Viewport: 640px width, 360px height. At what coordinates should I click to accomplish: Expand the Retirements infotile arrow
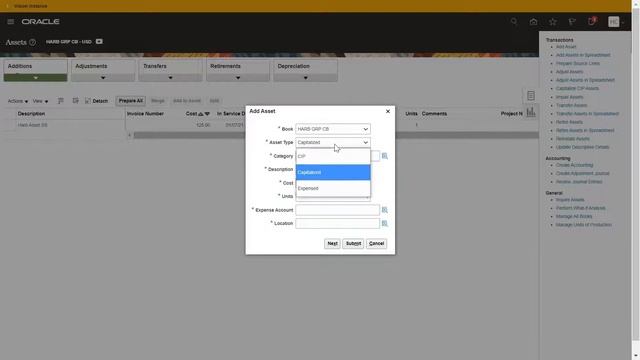tap(238, 78)
